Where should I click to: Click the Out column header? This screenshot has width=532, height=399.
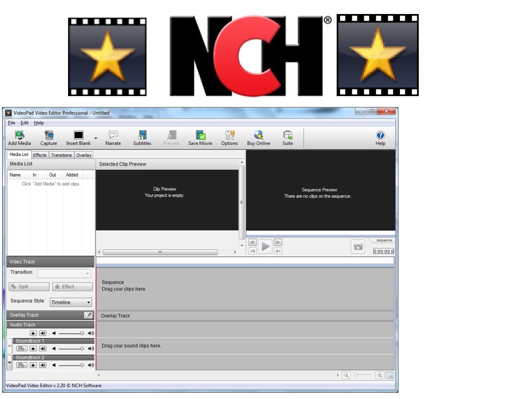(x=55, y=175)
